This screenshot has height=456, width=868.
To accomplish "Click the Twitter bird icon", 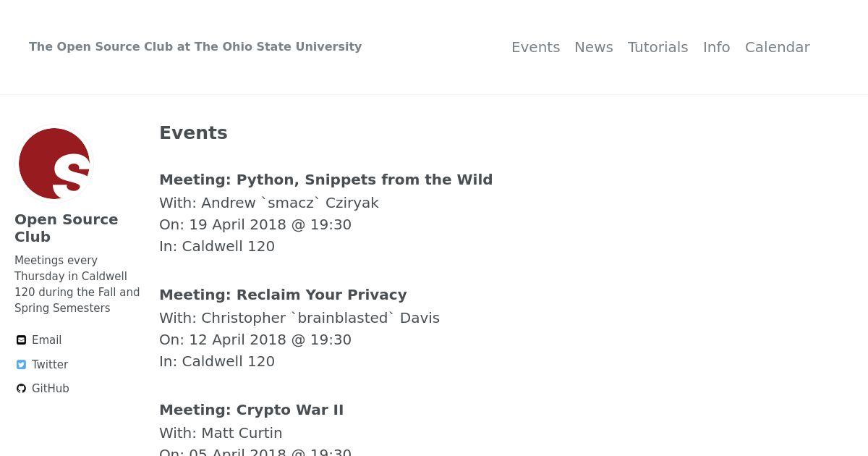I will [21, 365].
